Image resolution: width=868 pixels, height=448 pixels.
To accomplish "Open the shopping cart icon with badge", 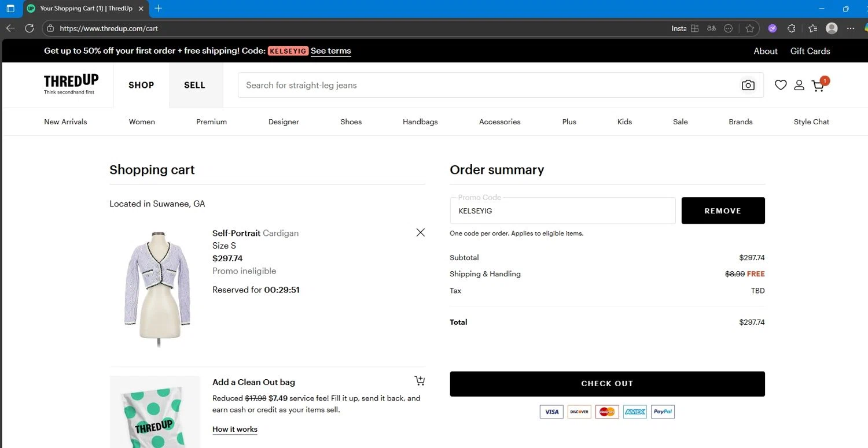I will 818,86.
